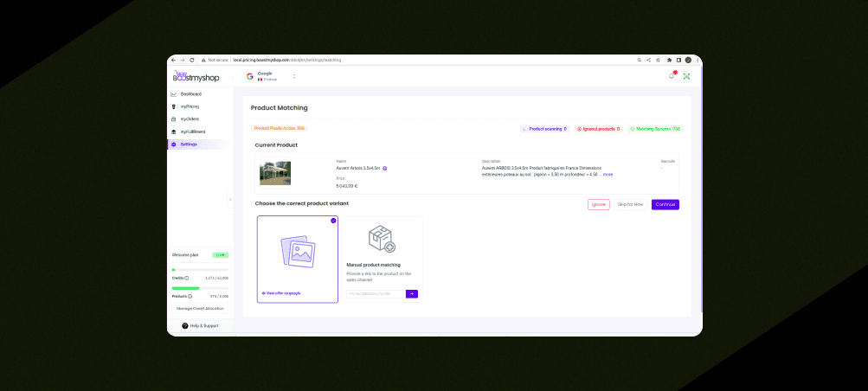The image size is (868, 391).
Task: Click the Auvent product thumbnail image
Action: tap(275, 173)
